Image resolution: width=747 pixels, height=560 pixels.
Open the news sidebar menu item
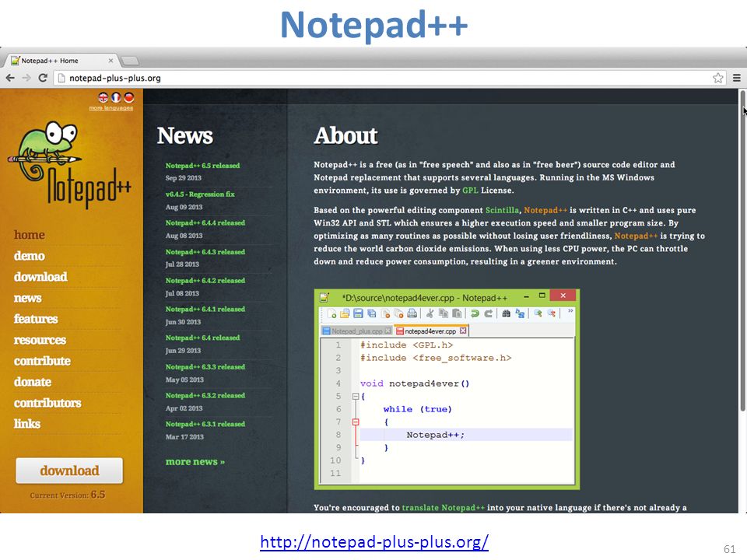[28, 298]
